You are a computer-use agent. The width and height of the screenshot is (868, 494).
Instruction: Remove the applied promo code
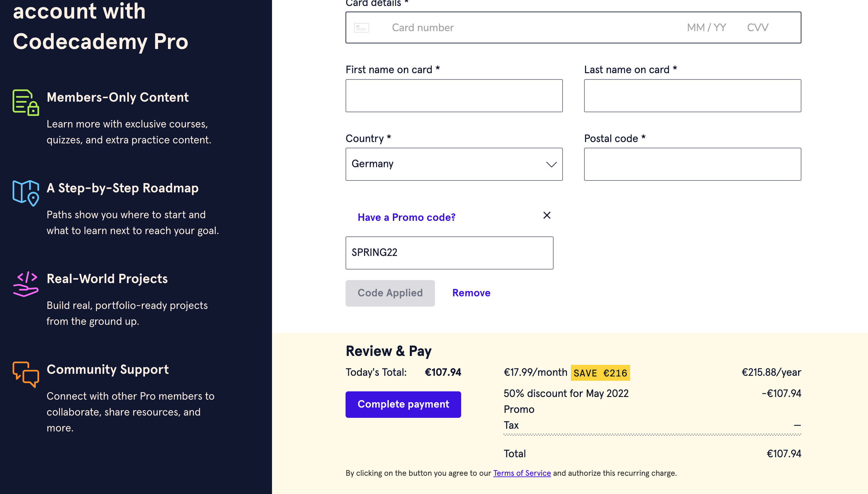tap(471, 293)
